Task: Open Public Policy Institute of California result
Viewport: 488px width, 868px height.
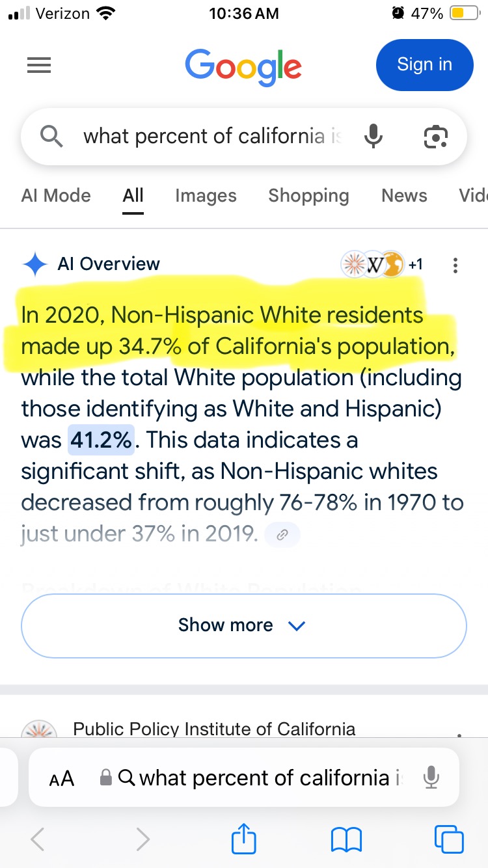Action: coord(214,728)
